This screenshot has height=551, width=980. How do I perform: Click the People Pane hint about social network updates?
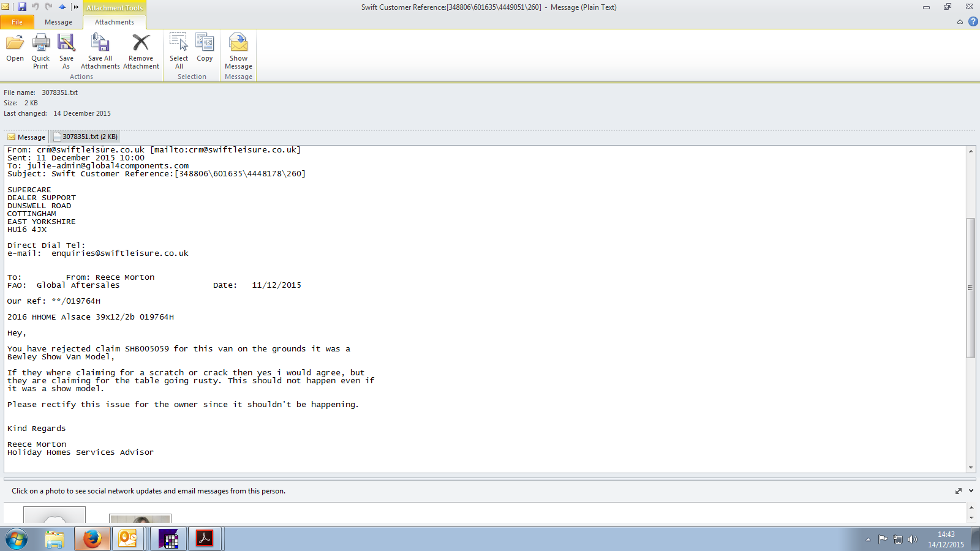tap(148, 491)
